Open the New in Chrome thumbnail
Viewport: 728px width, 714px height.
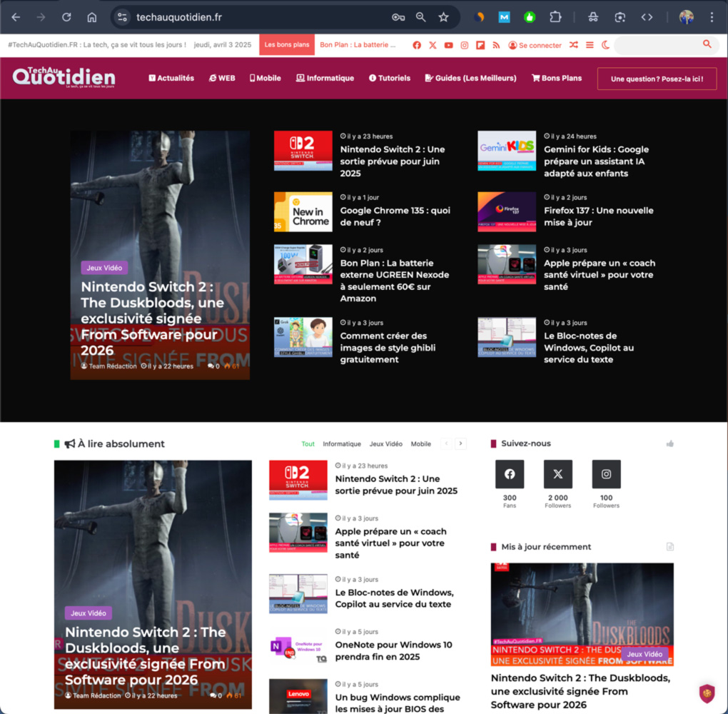303,212
